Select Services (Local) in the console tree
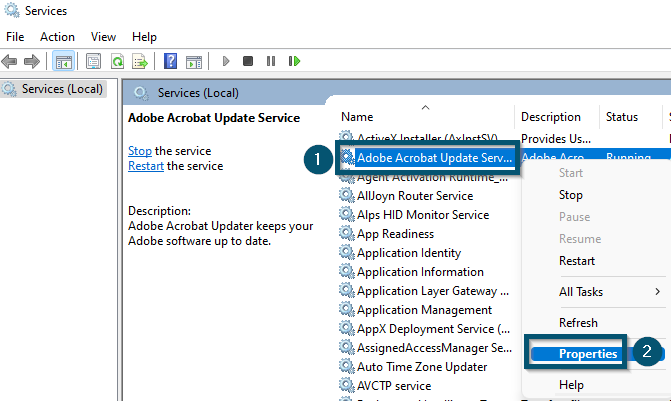Image resolution: width=671 pixels, height=401 pixels. pos(62,89)
